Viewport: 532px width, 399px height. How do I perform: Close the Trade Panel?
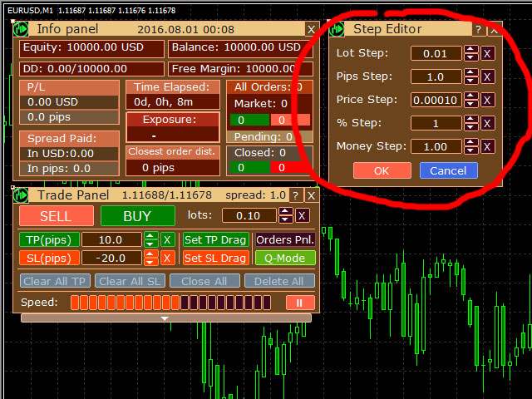311,196
